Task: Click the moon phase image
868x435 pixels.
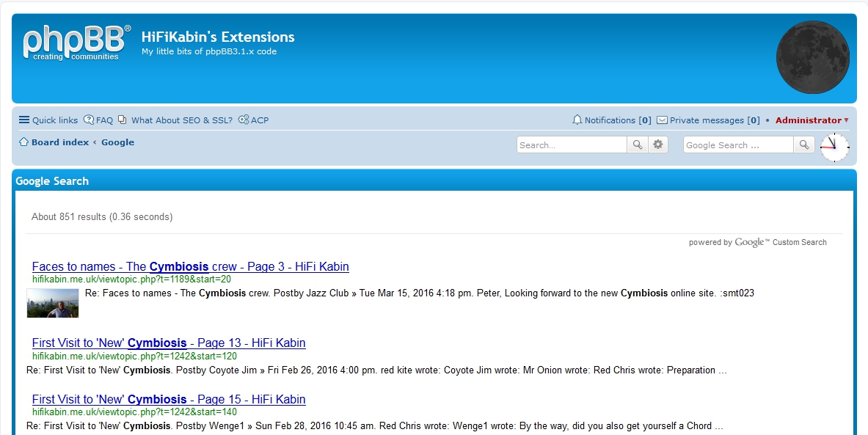Action: point(813,57)
